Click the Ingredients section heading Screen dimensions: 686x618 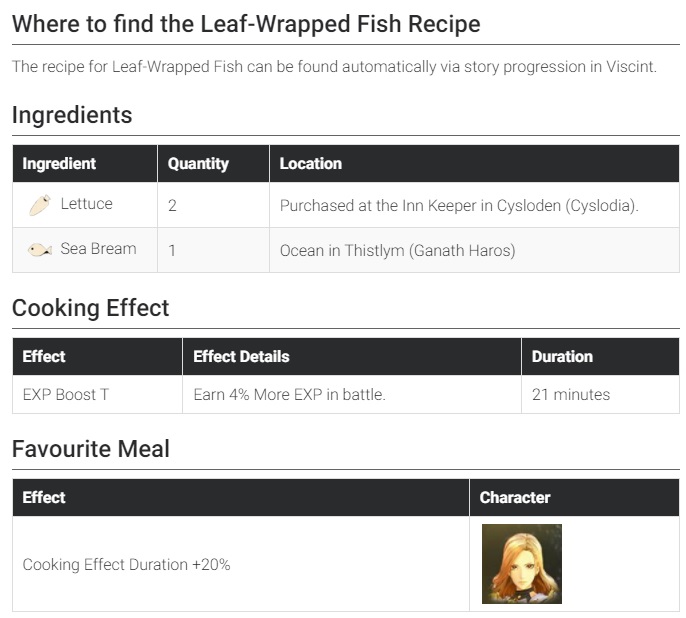click(x=72, y=115)
